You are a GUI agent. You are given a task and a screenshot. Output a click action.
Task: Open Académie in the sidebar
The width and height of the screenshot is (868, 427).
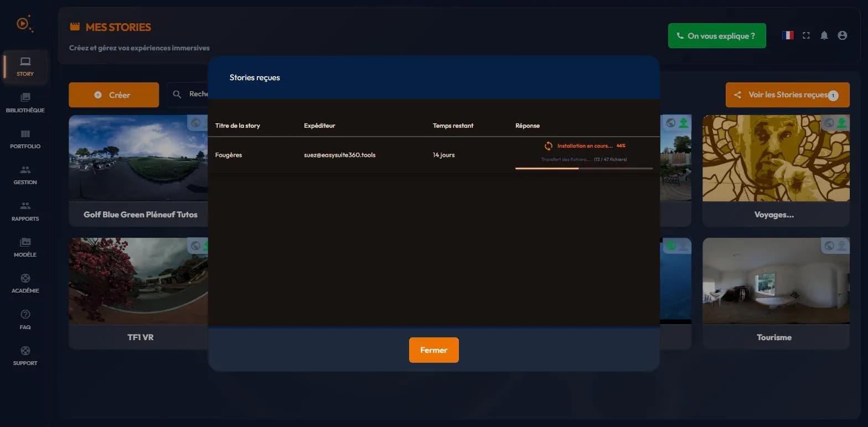coord(25,284)
